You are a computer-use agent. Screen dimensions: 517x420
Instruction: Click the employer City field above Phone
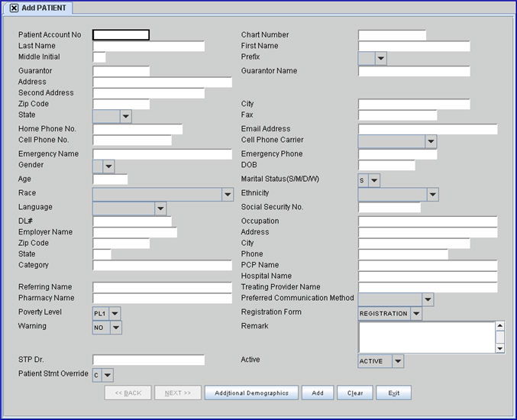(414, 244)
